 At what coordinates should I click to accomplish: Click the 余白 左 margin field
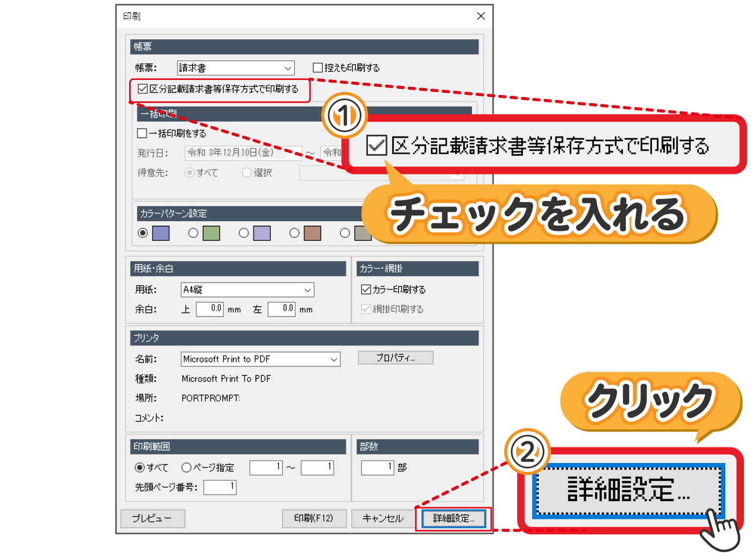click(281, 309)
